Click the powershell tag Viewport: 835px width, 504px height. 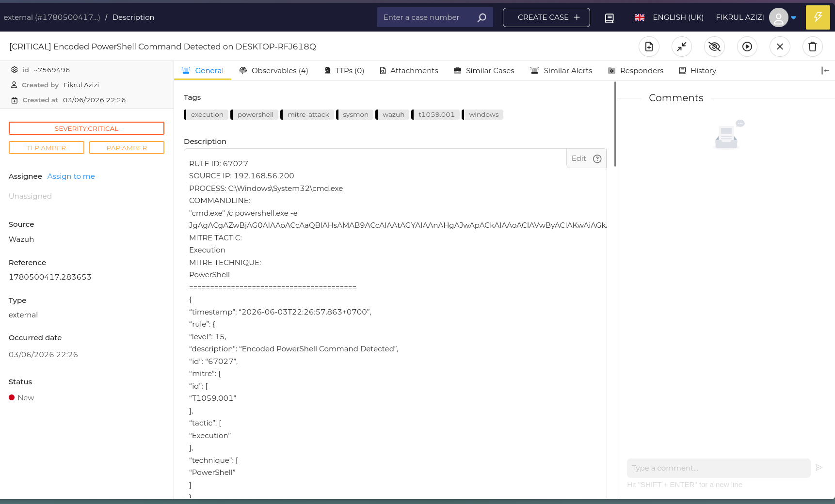[x=255, y=115]
